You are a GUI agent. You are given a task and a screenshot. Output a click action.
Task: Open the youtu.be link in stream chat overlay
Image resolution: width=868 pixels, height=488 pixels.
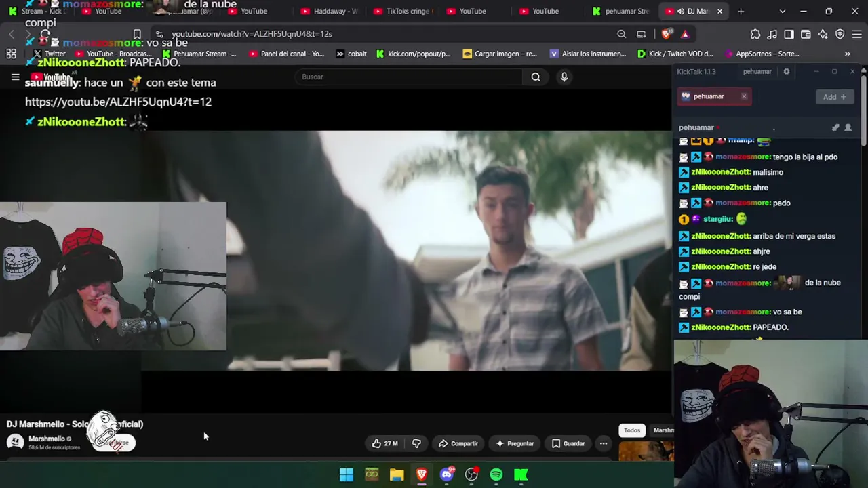click(x=118, y=102)
